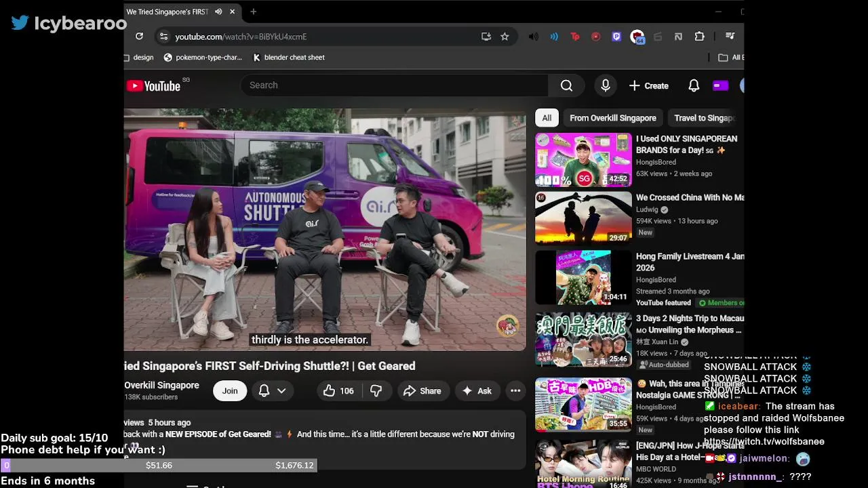Open Hong Family Livestream thumbnail
This screenshot has height=488, width=868.
coord(583,277)
